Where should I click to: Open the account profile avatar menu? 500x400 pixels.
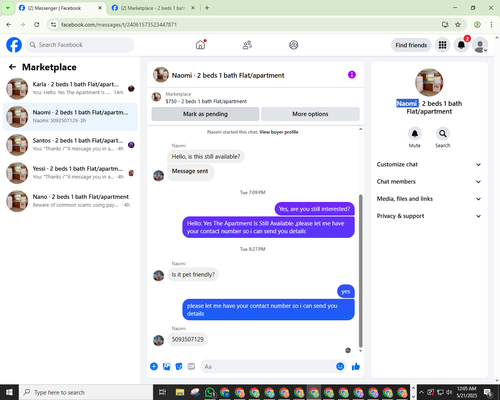tap(480, 45)
